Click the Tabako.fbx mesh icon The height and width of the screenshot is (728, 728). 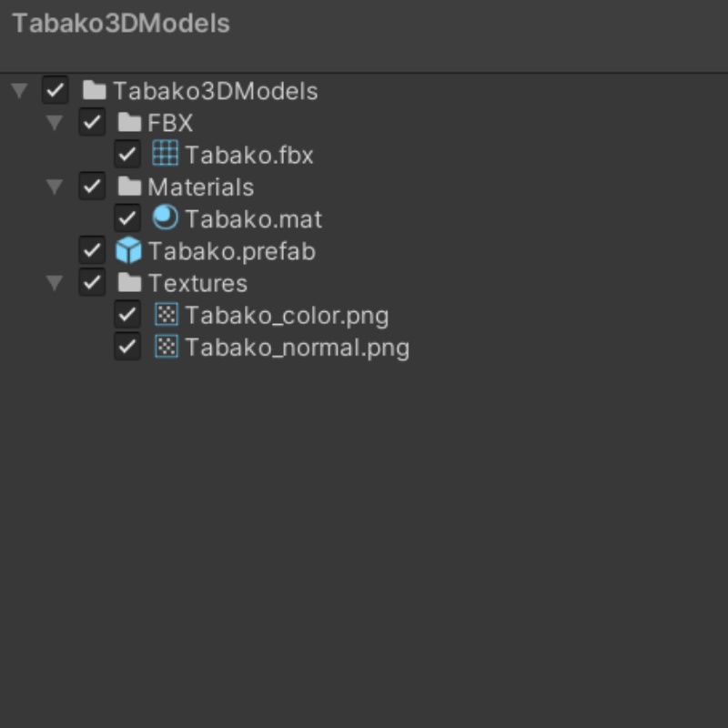(165, 154)
